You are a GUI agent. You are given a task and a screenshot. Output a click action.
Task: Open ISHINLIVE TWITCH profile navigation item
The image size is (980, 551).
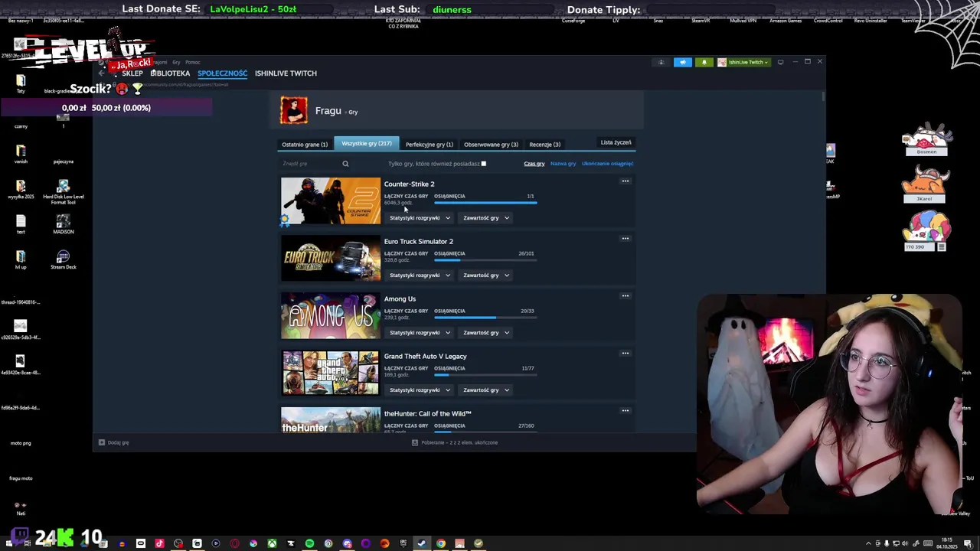(x=286, y=73)
